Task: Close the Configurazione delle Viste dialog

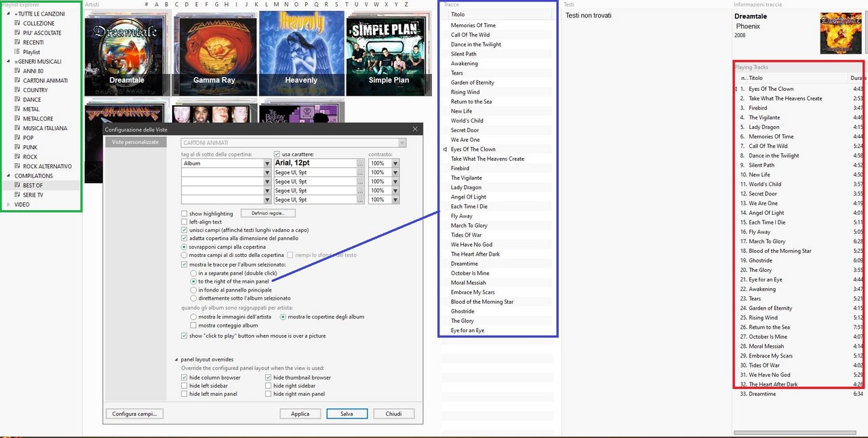Action: [x=415, y=129]
